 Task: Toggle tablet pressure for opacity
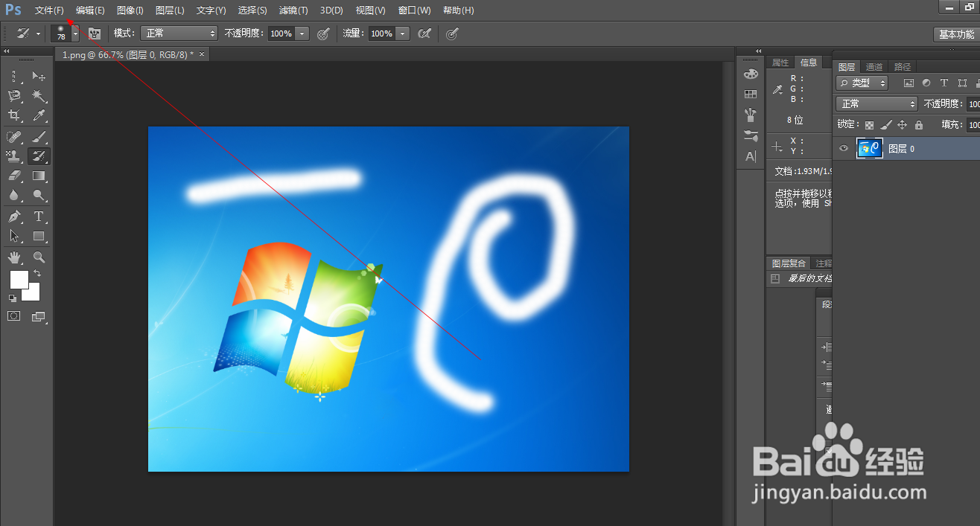click(x=323, y=33)
